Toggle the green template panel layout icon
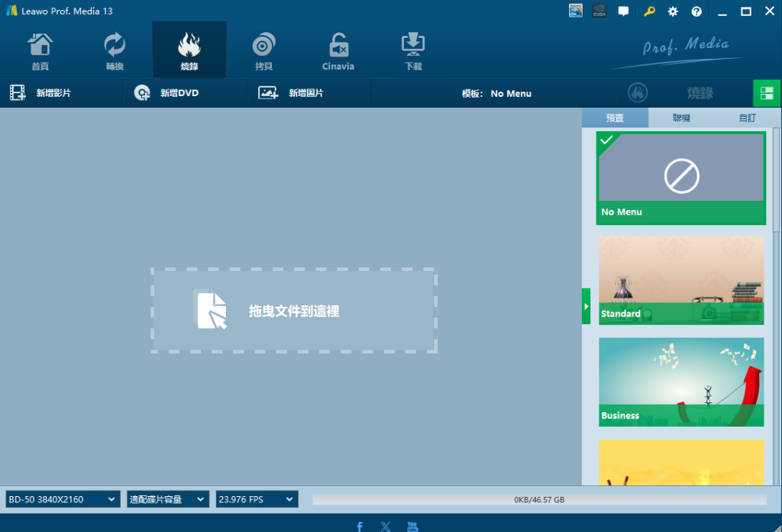 coord(767,93)
